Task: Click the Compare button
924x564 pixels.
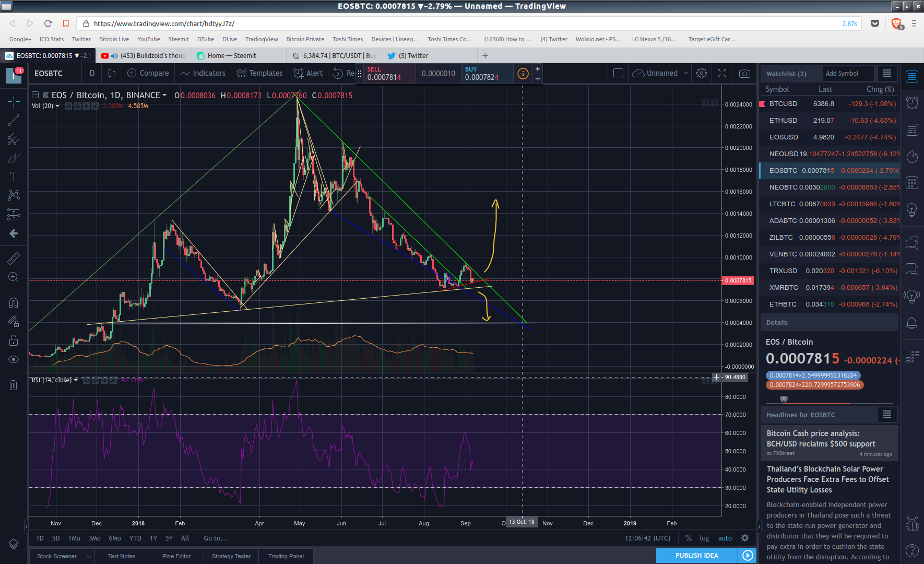Action: (x=148, y=73)
